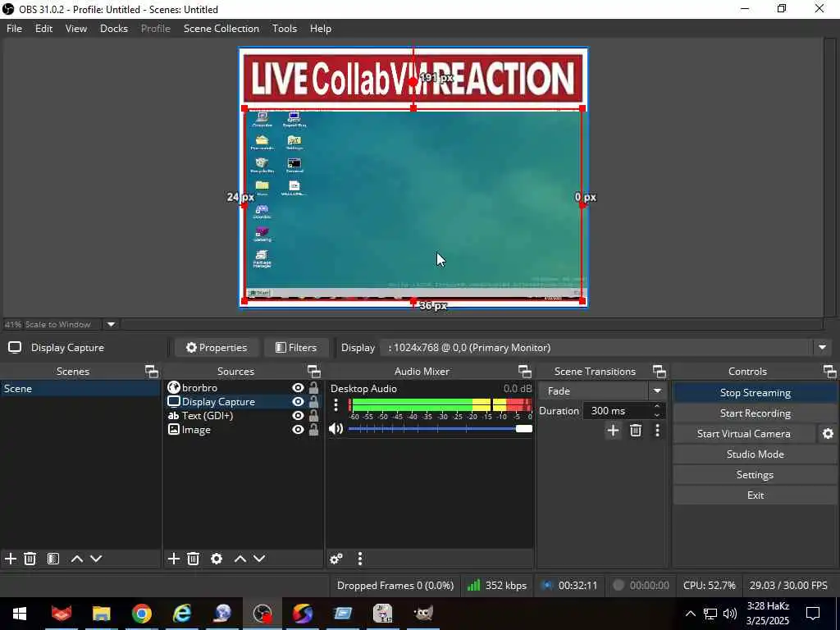Screen dimensions: 840x630
Task: Remove scene transition trash icon
Action: (636, 430)
